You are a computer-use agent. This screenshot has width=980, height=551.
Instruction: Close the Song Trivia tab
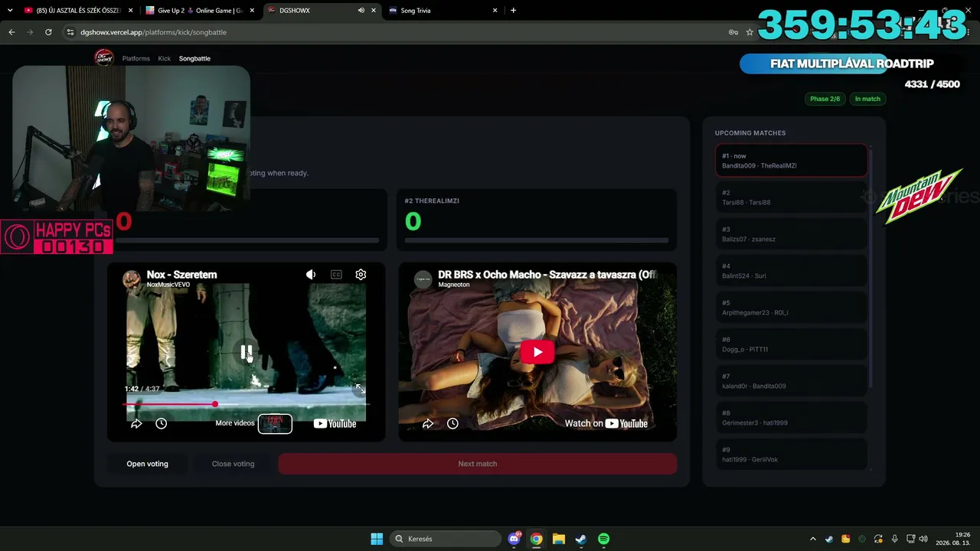(495, 10)
